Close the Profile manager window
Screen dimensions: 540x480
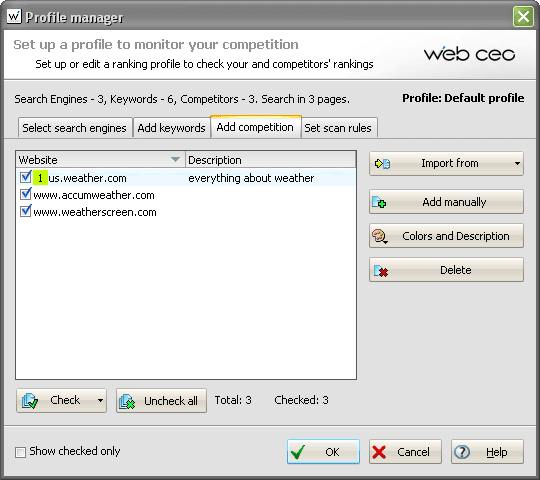523,17
